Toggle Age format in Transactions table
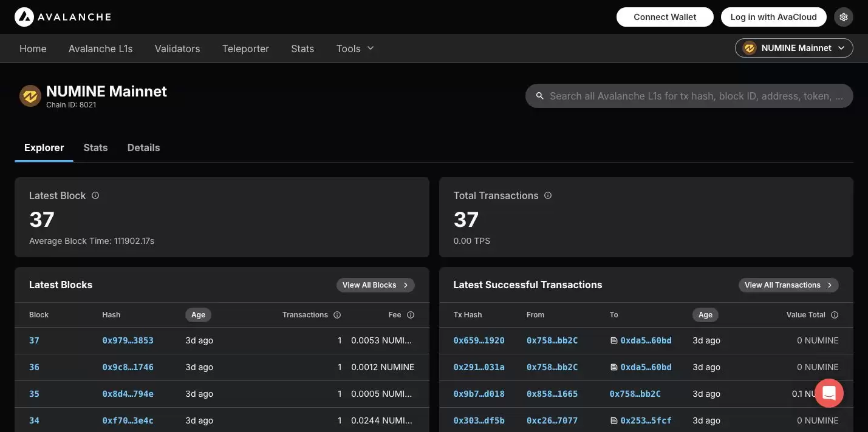This screenshot has height=432, width=868. click(705, 315)
